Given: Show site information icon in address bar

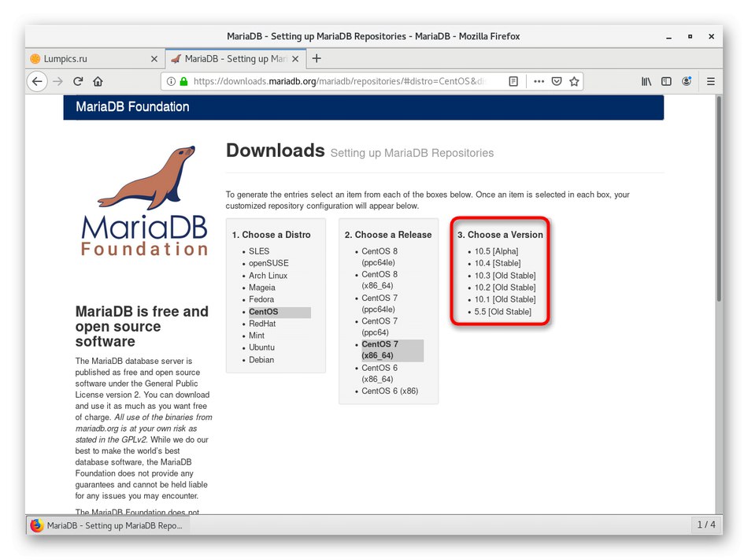Looking at the screenshot, I should (171, 82).
